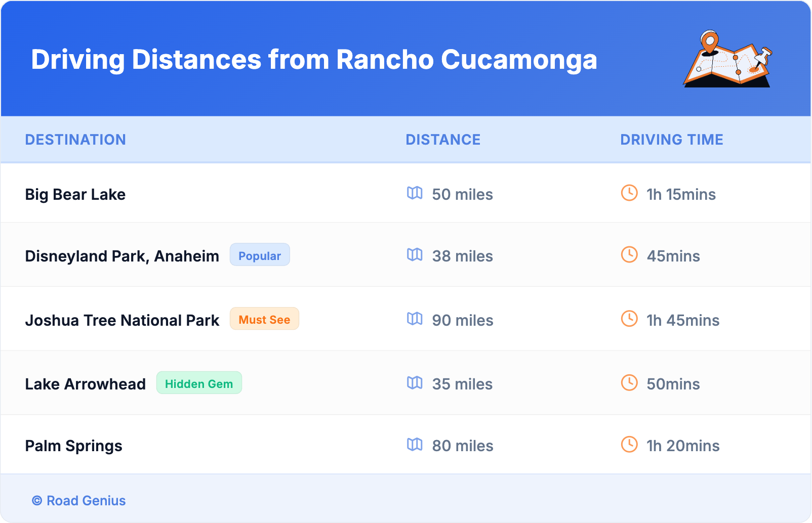
Task: Click the map icon beside 90 miles
Action: (415, 319)
